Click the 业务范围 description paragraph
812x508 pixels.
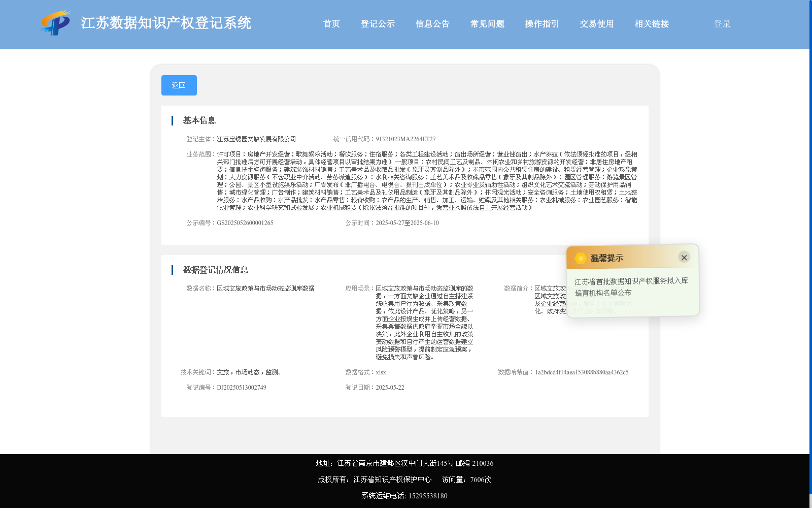(x=427, y=181)
